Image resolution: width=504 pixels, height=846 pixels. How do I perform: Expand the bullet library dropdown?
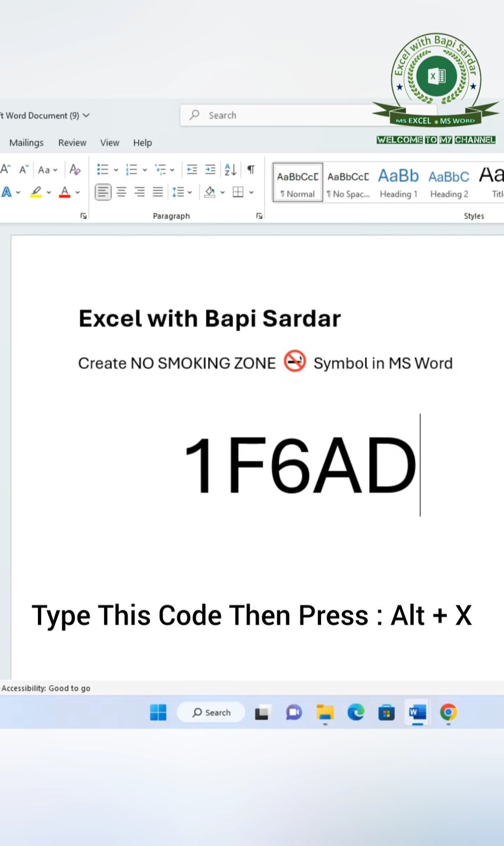tap(116, 170)
